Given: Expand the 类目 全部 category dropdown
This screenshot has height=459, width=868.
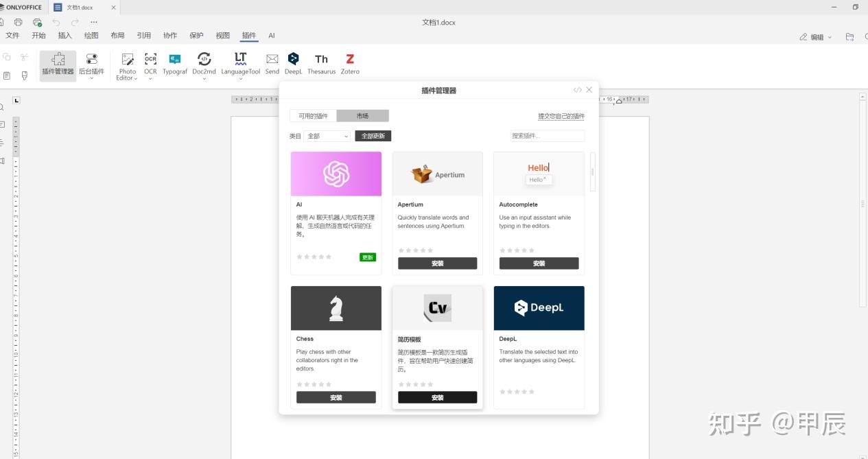Looking at the screenshot, I should pyautogui.click(x=327, y=136).
